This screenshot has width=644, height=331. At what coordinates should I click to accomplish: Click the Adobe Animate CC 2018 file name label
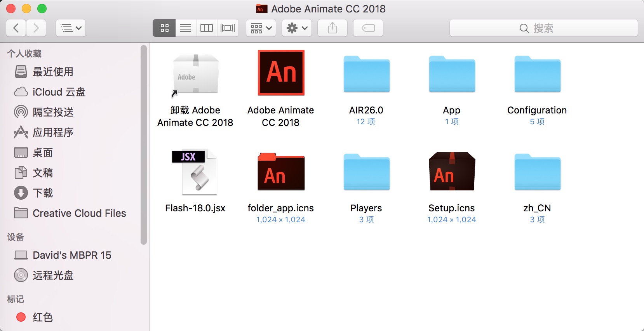[x=281, y=116]
